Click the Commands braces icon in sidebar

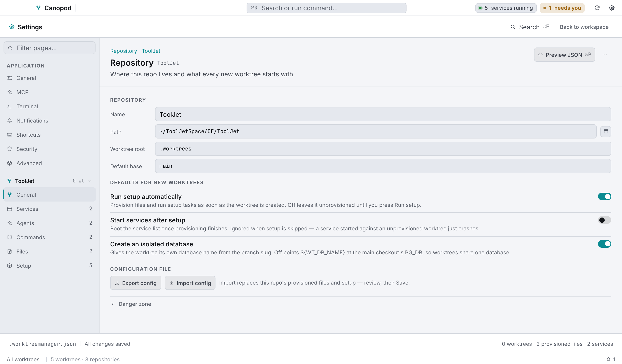point(10,237)
